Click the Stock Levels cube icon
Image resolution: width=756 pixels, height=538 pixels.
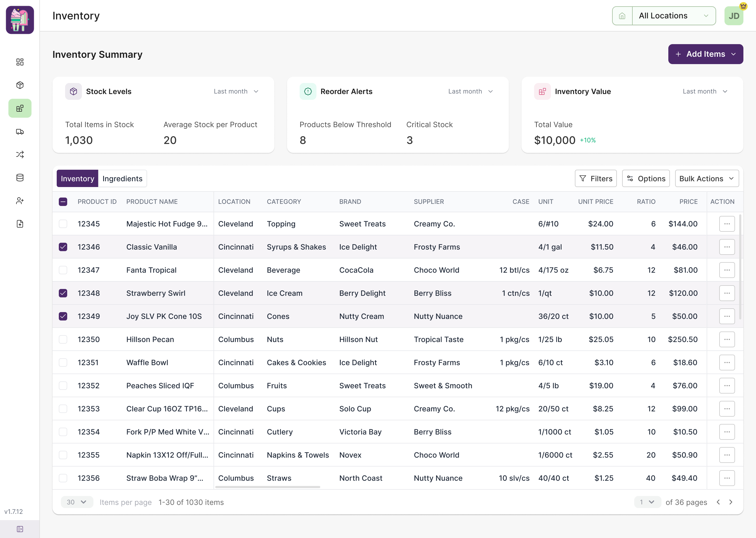coord(73,91)
